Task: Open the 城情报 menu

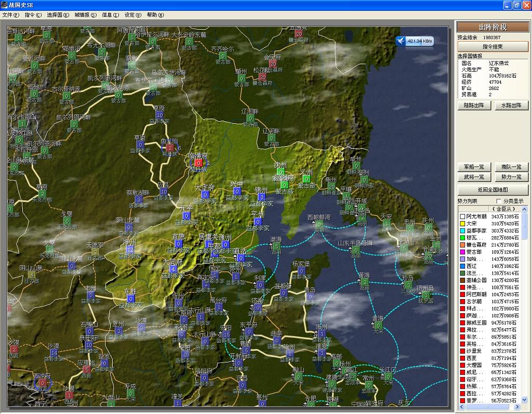Action: 85,15
